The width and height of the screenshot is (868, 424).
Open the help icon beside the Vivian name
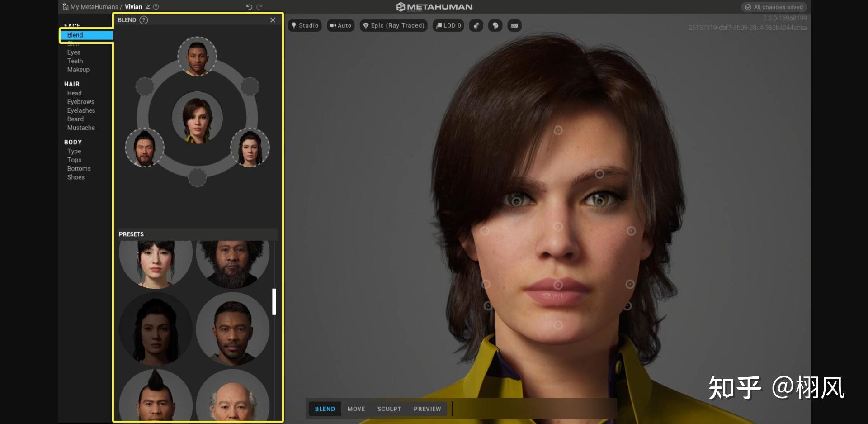click(156, 7)
